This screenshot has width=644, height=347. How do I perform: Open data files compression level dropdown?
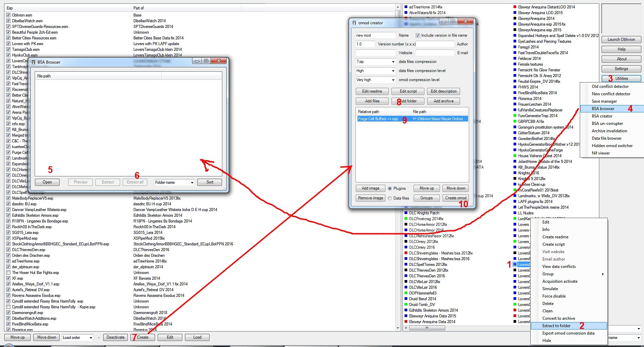point(393,71)
